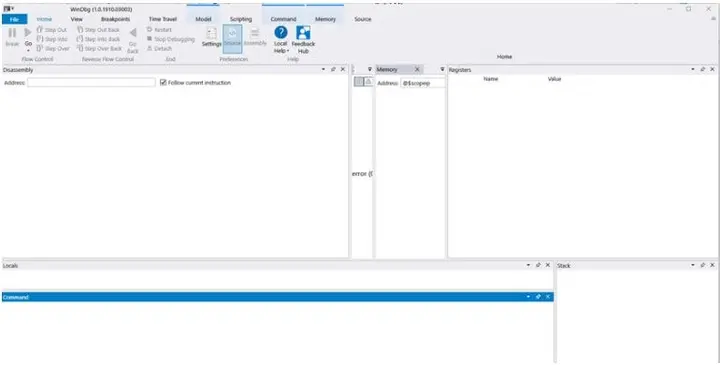Open the Time Travel ribbon tab
Screen dimensions: 720x365
pyautogui.click(x=163, y=19)
